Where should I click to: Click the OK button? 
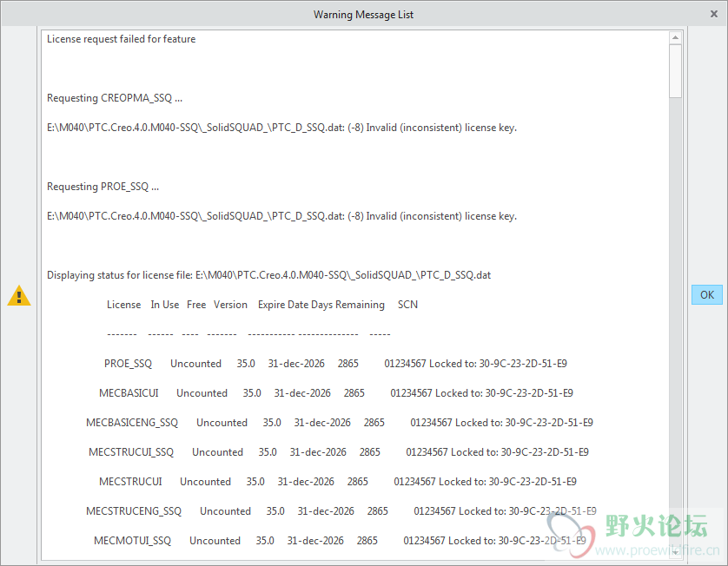pyautogui.click(x=706, y=294)
